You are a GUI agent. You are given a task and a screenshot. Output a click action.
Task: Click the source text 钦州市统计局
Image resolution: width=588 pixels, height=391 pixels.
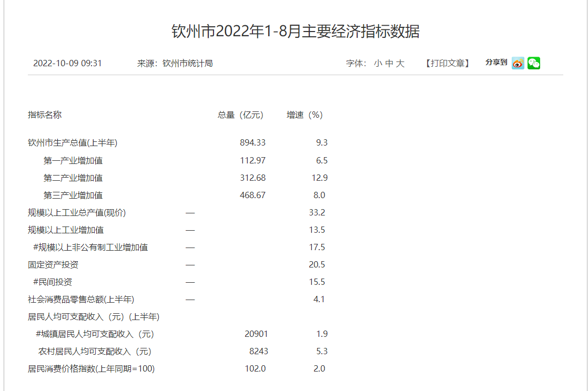(x=187, y=64)
